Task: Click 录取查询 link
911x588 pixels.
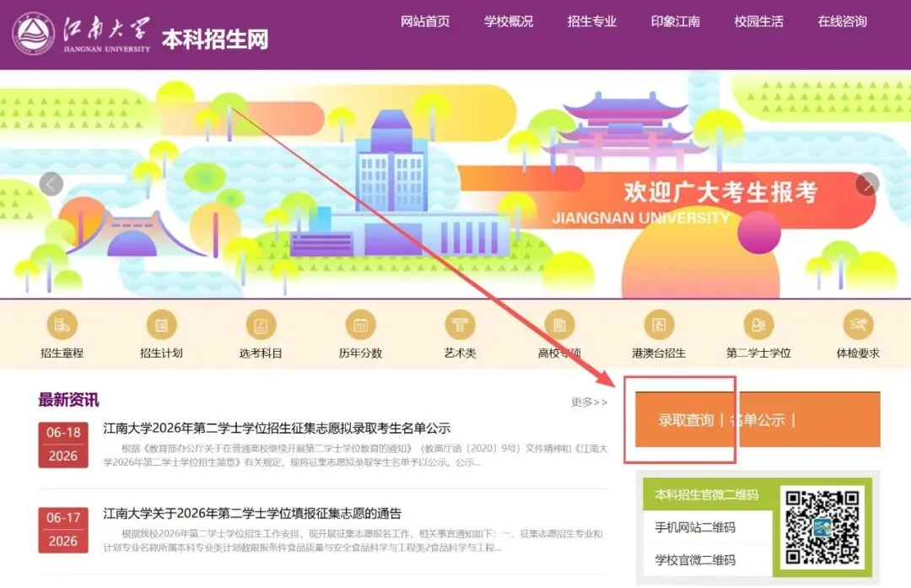Action: point(686,419)
